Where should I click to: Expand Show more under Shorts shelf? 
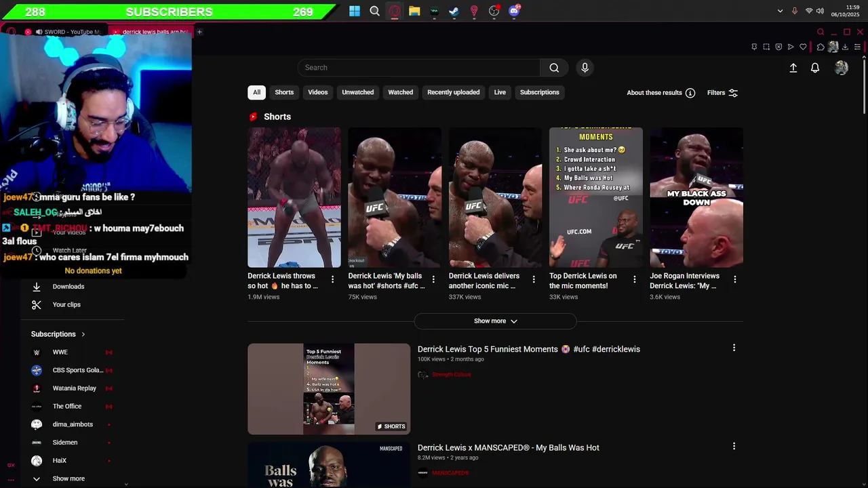point(495,321)
